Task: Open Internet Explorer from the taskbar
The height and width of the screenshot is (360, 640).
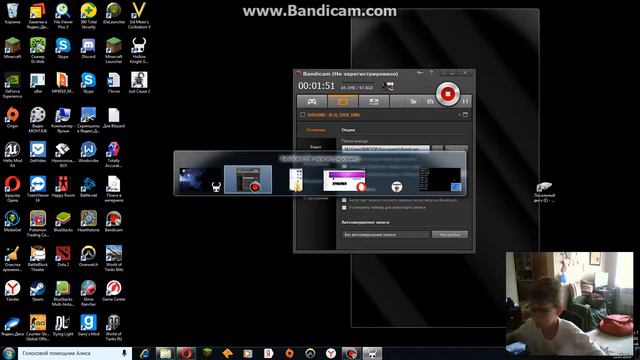Action: pyautogui.click(x=144, y=353)
